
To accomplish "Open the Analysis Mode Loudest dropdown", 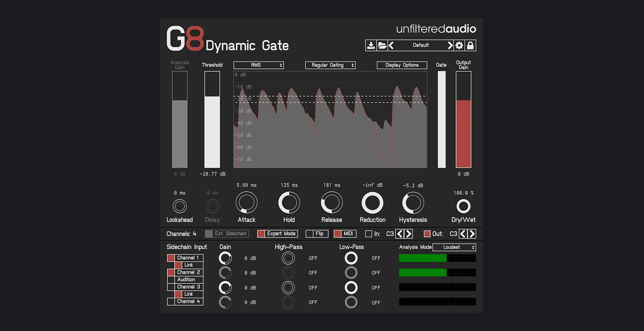I will pyautogui.click(x=454, y=247).
